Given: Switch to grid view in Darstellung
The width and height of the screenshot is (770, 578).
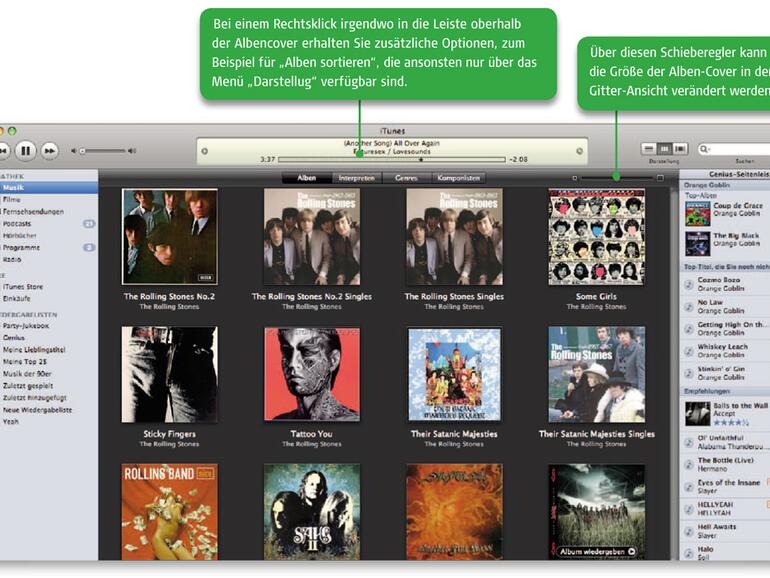Looking at the screenshot, I should (664, 148).
